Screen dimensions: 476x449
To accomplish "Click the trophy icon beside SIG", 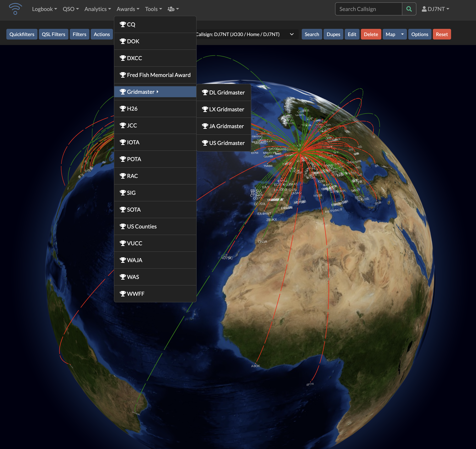I will (x=123, y=193).
